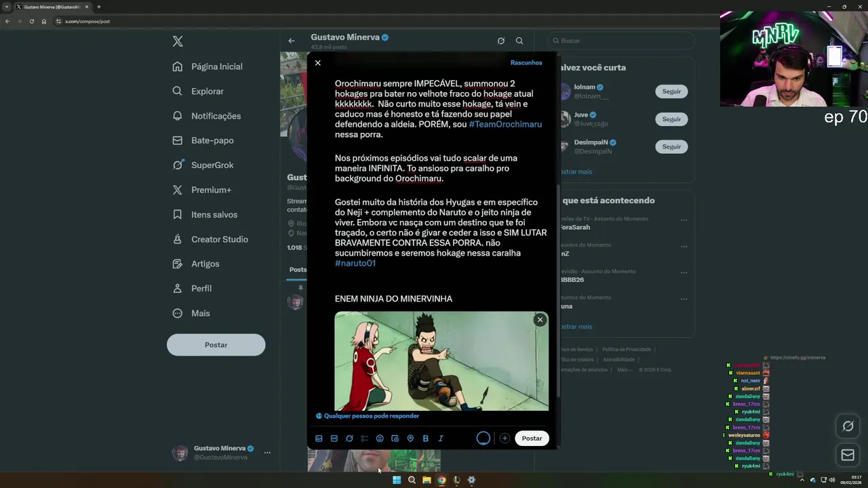Click the compose dialog scrollbar
This screenshot has width=868, height=488.
point(558,291)
